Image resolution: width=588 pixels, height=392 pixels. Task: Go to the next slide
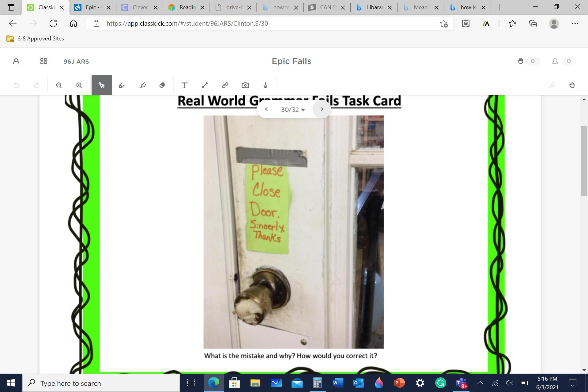(322, 109)
